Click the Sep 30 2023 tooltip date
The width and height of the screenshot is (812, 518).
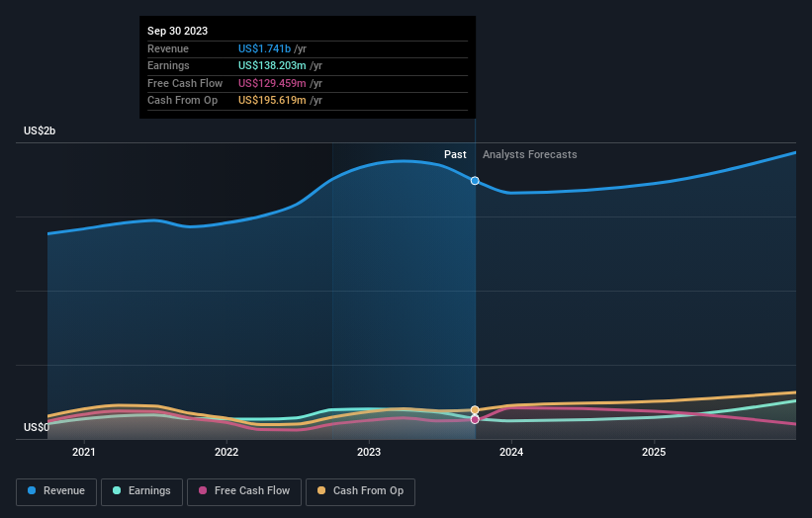(178, 31)
